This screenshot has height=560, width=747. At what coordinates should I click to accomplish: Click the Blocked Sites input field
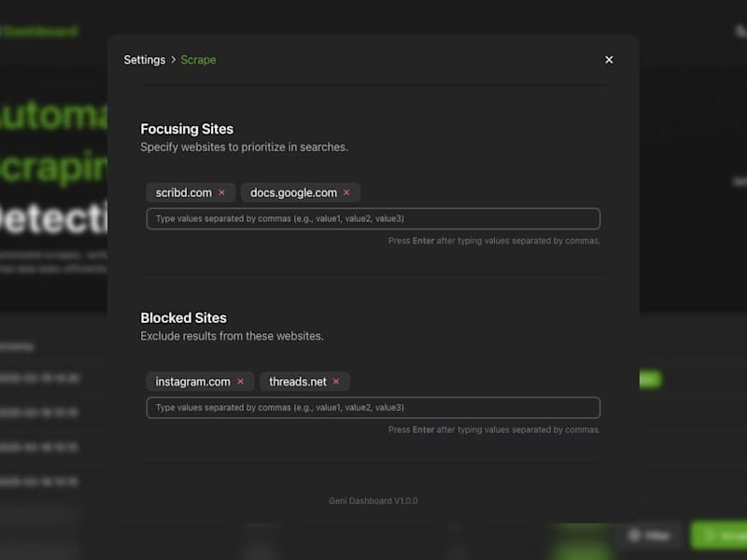373,408
